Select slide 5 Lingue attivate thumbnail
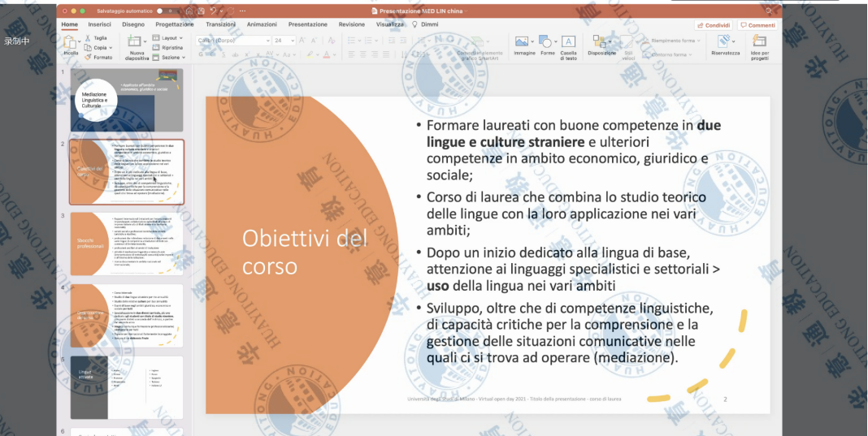Screen dimensions: 868x436 pos(127,387)
